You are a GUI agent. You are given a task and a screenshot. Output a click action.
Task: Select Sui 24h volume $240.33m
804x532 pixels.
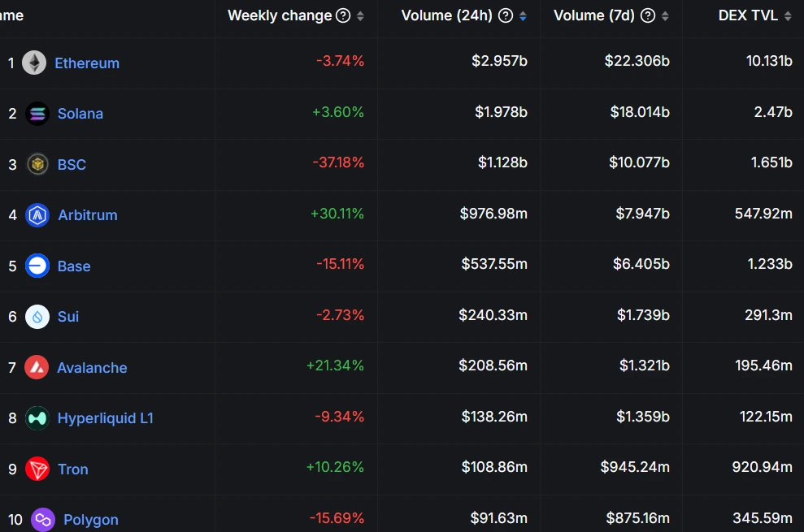pyautogui.click(x=493, y=314)
